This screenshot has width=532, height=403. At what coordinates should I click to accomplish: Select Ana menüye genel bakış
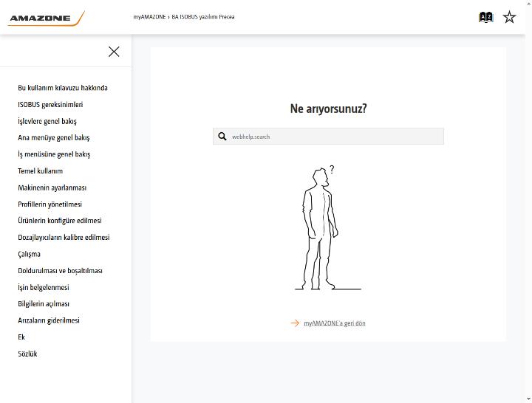coord(54,137)
